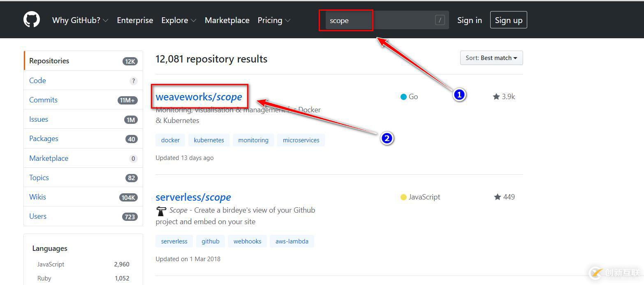Click the Sign up button
644x285 pixels.
tap(509, 20)
